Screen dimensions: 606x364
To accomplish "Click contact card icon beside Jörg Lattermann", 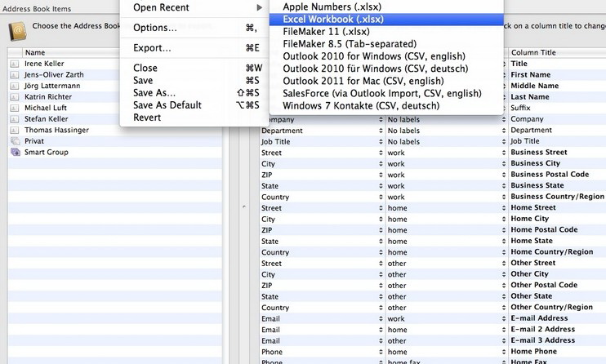I will 15,86.
